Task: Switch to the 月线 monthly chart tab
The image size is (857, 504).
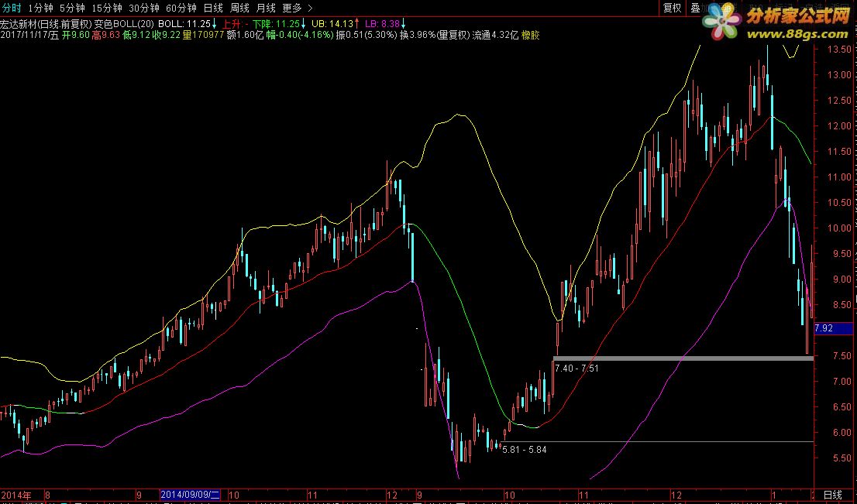Action: coord(267,8)
